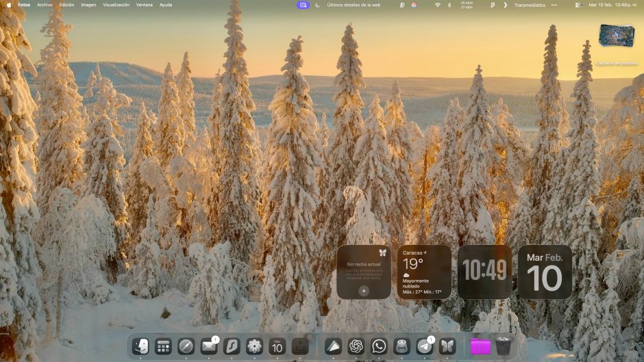Viewport: 644px width, 362px height.
Task: Open the pink folder in the Dock
Action: (x=480, y=346)
